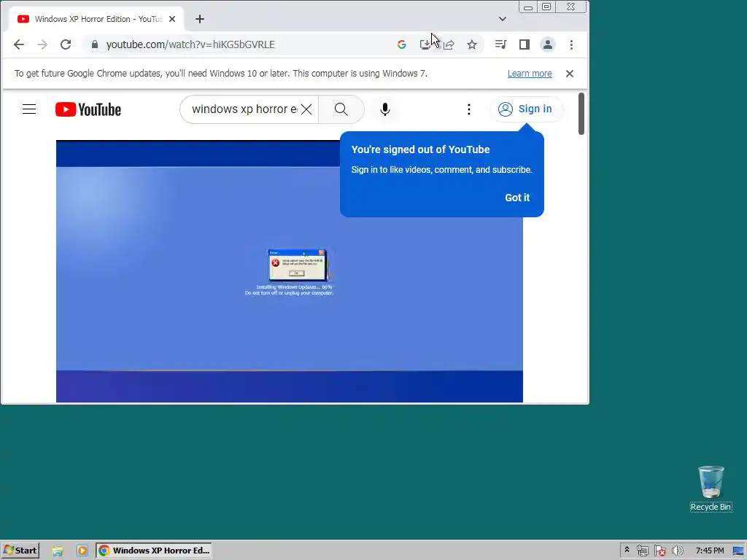Bookmark this tab with the star icon

(472, 44)
